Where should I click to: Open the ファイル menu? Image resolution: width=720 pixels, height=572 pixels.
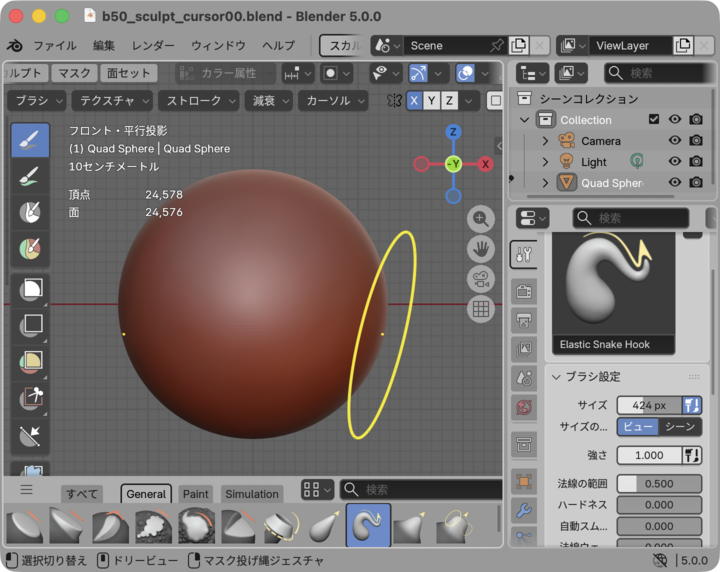click(55, 45)
